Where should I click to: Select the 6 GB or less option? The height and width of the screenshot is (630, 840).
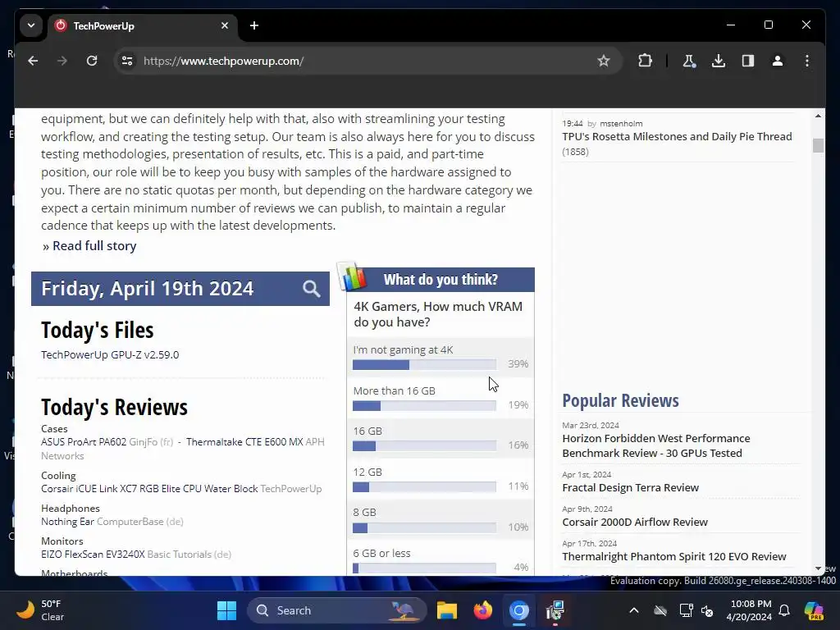point(381,553)
